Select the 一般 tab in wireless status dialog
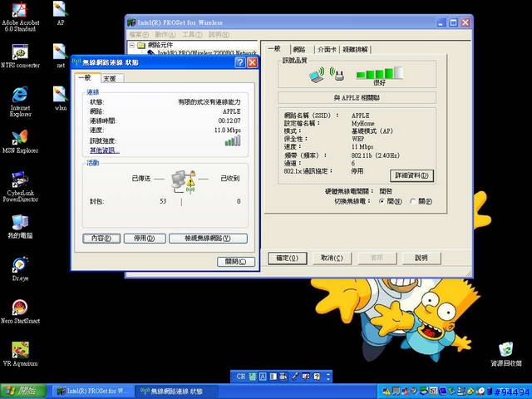532x399 pixels. click(x=85, y=77)
